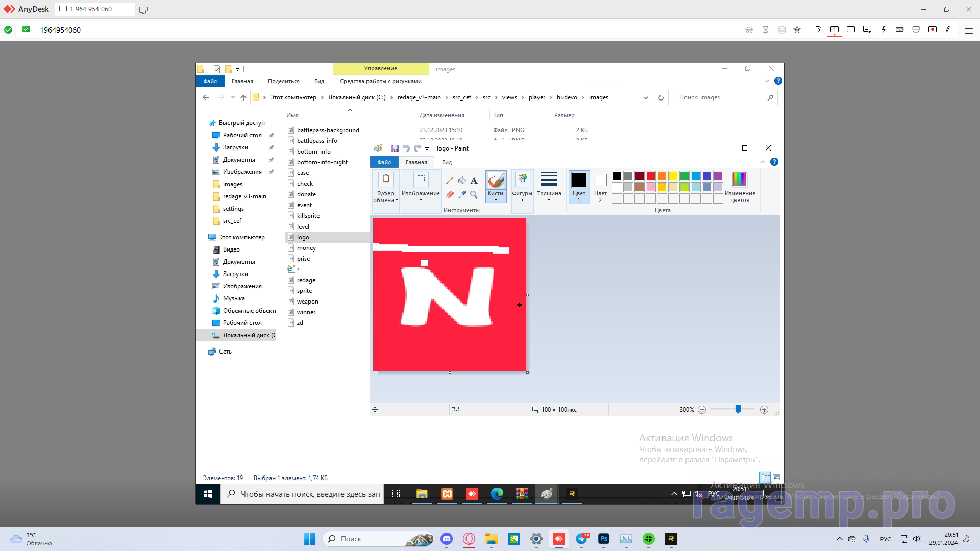This screenshot has height=551, width=980.
Task: Pick the yellow color swatch in Paint palette
Action: click(x=673, y=176)
